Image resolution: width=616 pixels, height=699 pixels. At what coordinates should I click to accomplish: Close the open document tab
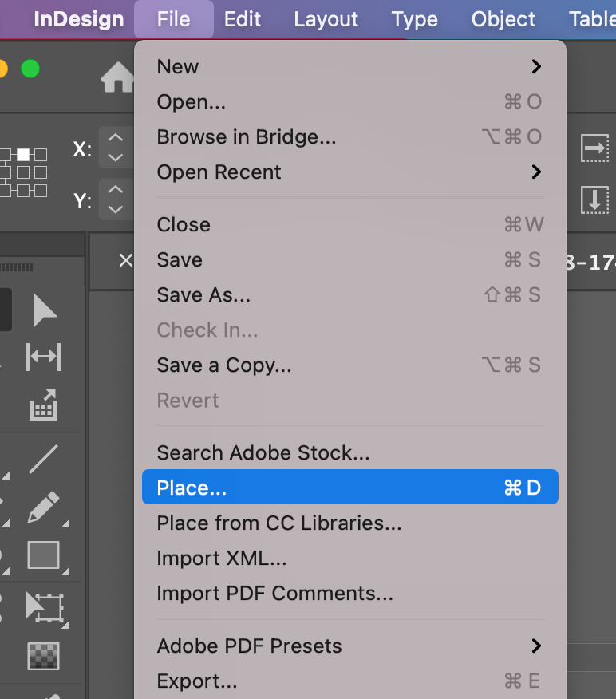(x=125, y=260)
